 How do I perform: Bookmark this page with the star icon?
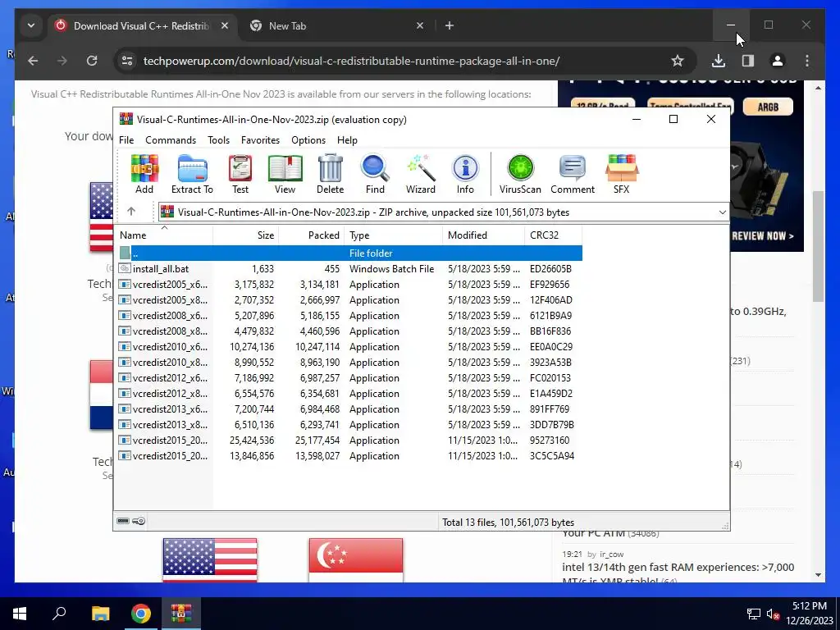coord(677,61)
